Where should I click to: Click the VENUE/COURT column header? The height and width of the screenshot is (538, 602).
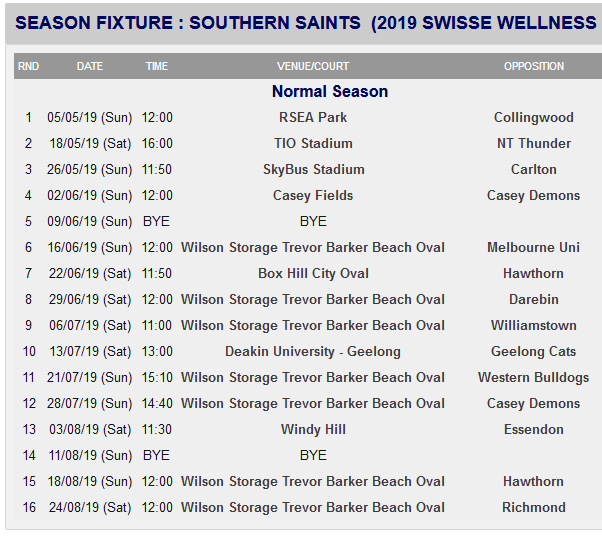point(313,66)
